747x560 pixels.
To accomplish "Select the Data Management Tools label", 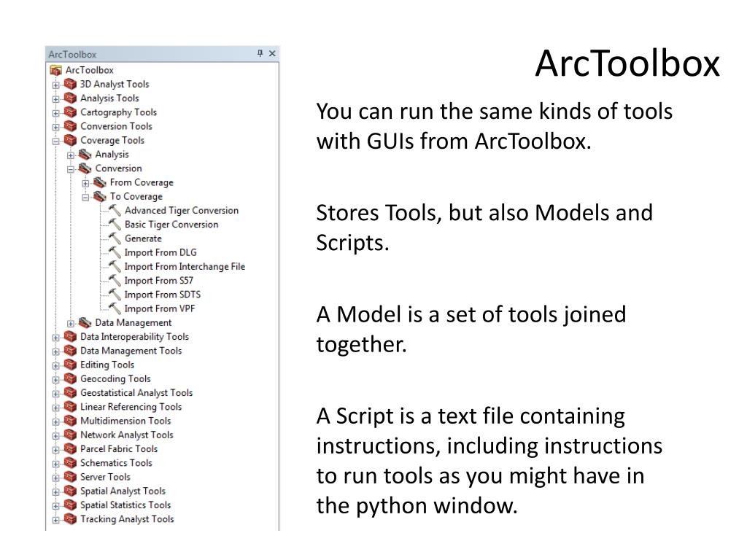I will [131, 351].
